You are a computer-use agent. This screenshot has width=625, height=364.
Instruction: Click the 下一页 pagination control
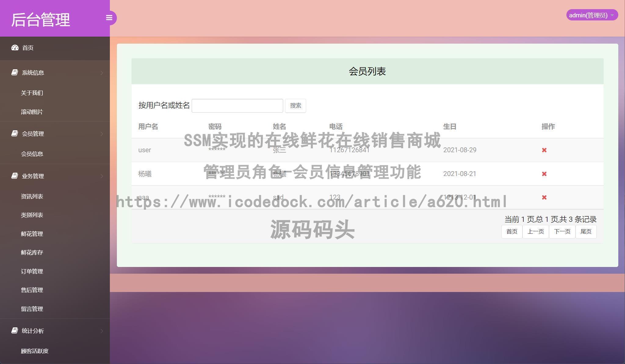[562, 232]
